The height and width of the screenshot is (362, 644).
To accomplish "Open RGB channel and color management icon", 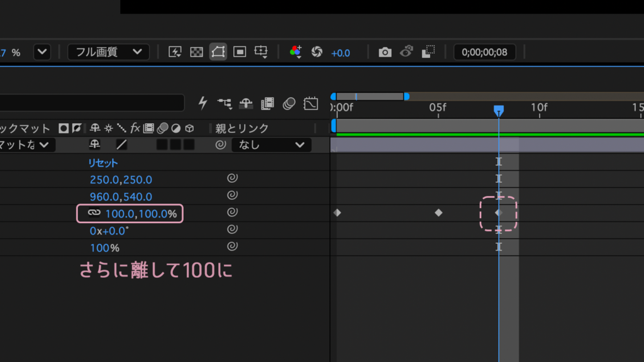I will click(x=296, y=52).
